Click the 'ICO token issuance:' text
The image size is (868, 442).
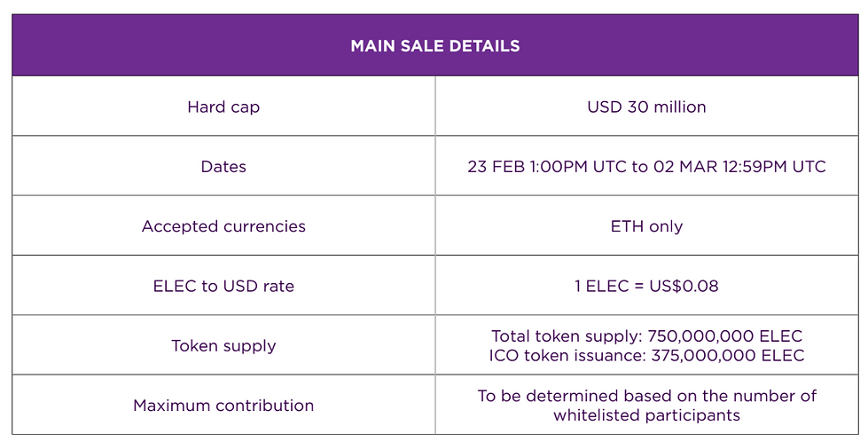(567, 355)
